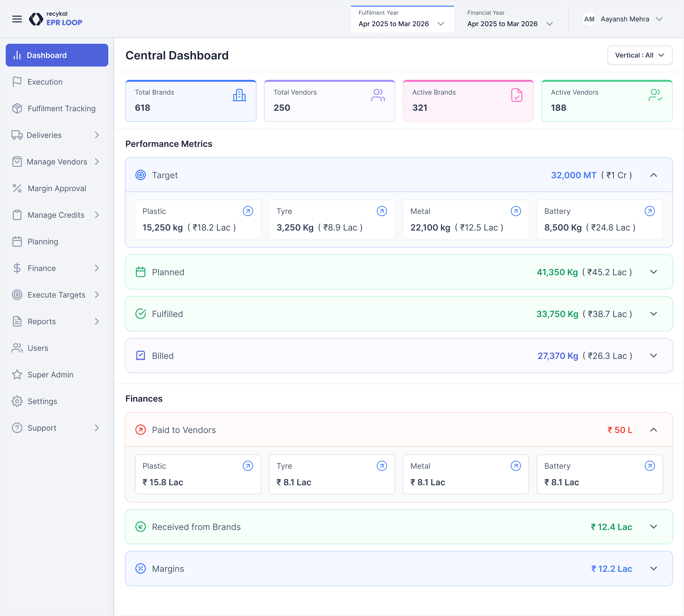Expand the Planned metrics row
Screen dimensions: 684x616
point(653,272)
